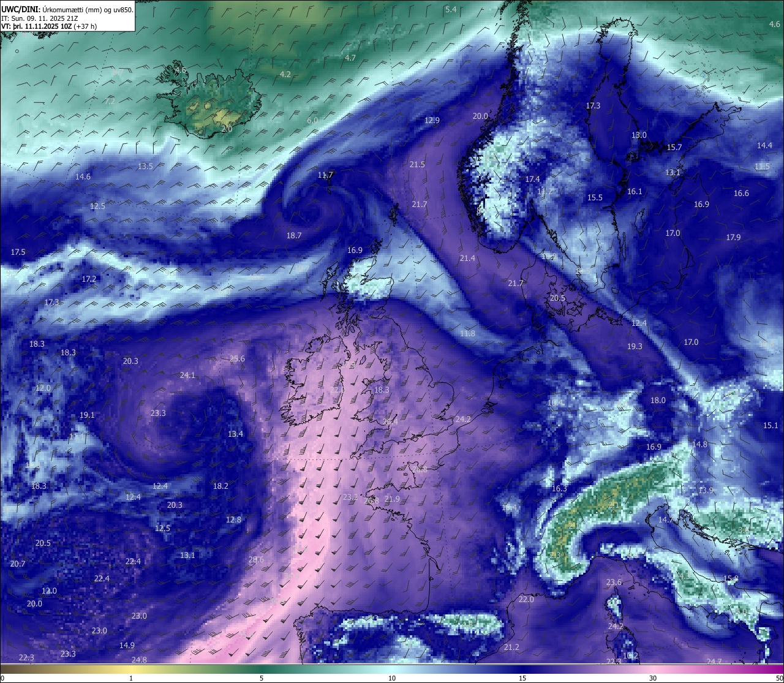Viewport: 784px width, 683px height.
Task: Click the 24.7 value label
Action: coord(714,661)
